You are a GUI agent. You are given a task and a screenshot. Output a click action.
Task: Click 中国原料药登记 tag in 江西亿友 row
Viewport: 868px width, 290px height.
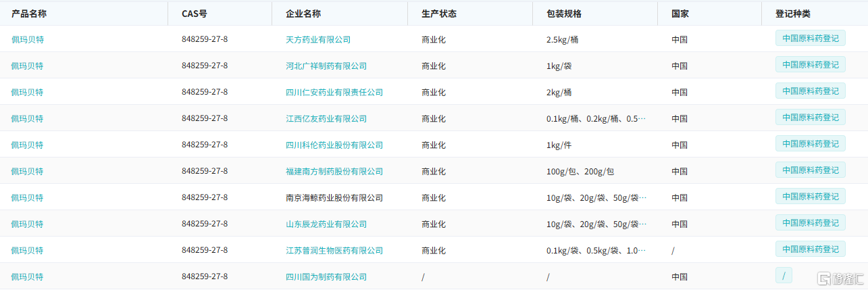pyautogui.click(x=811, y=117)
